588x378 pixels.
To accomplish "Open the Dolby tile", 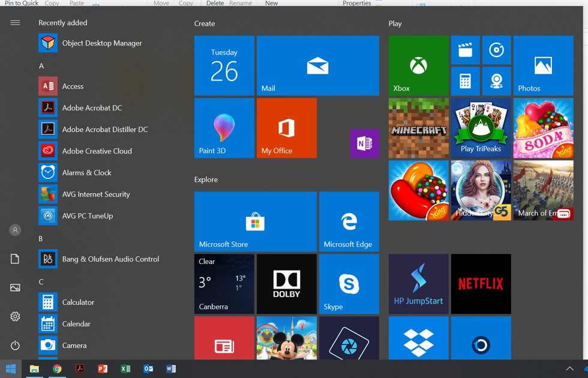I will 287,284.
